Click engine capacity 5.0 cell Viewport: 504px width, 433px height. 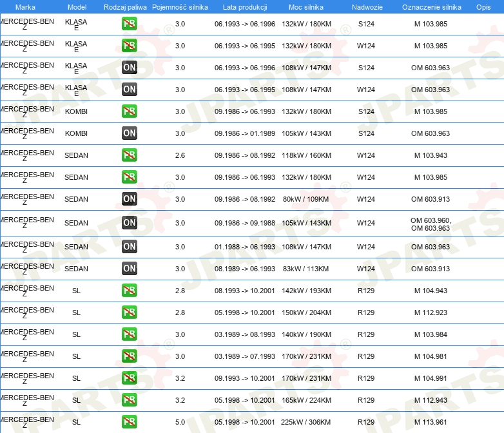click(x=180, y=422)
